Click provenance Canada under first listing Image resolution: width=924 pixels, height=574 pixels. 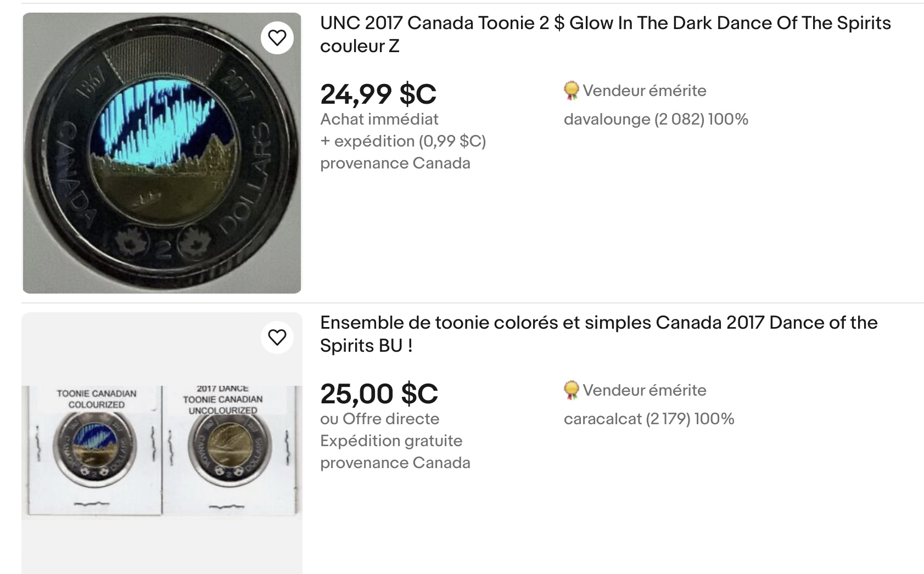[x=395, y=164]
